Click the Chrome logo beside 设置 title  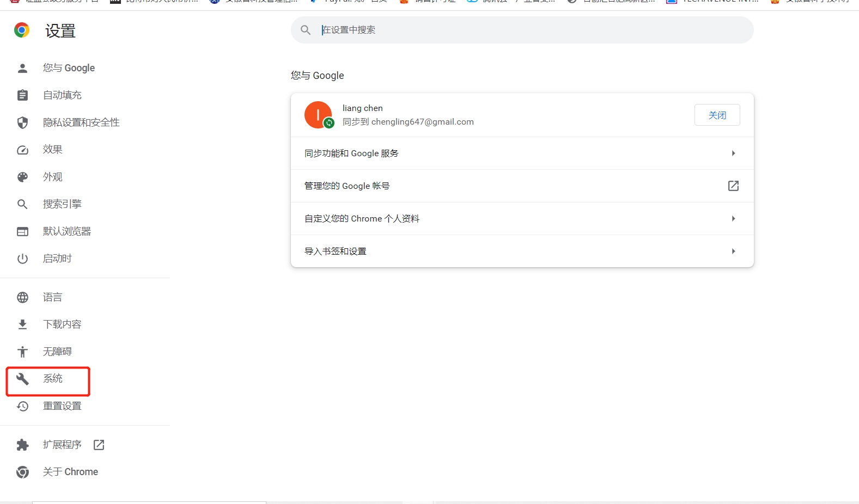click(x=22, y=30)
